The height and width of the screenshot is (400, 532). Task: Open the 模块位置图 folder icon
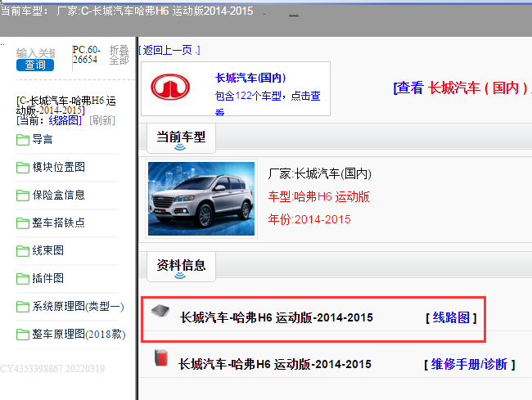[x=23, y=168]
